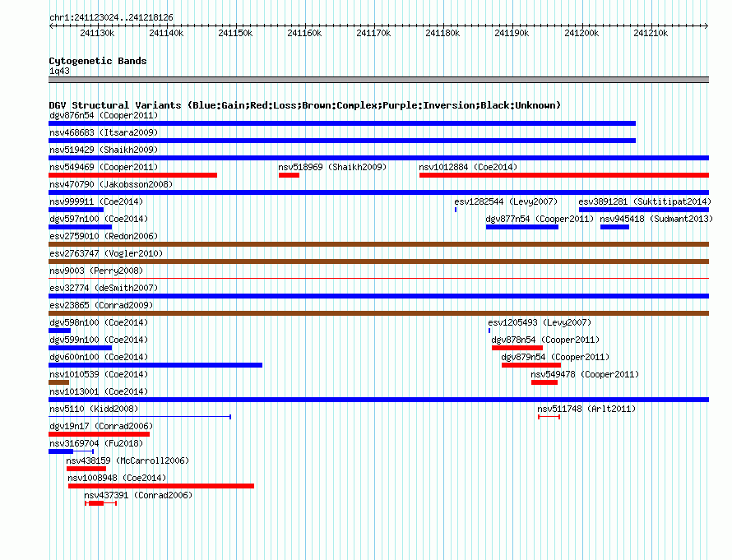The width and height of the screenshot is (732, 560).
Task: Click the chr1:241123024..241218126 coordinate text
Action: (x=111, y=18)
